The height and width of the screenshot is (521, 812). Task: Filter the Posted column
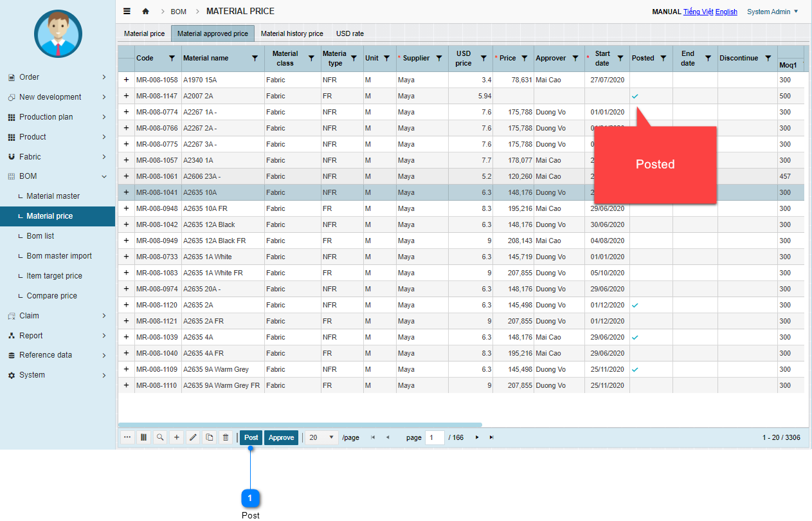(x=663, y=58)
